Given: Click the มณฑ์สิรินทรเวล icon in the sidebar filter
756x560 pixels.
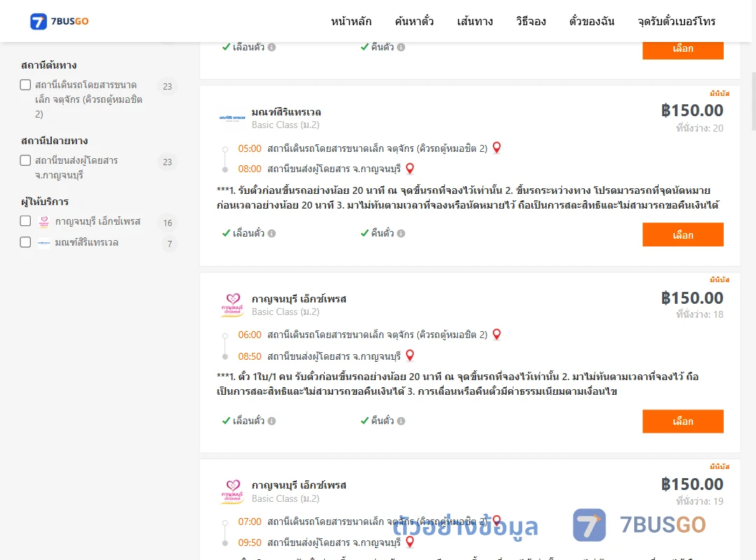Looking at the screenshot, I should 44,243.
